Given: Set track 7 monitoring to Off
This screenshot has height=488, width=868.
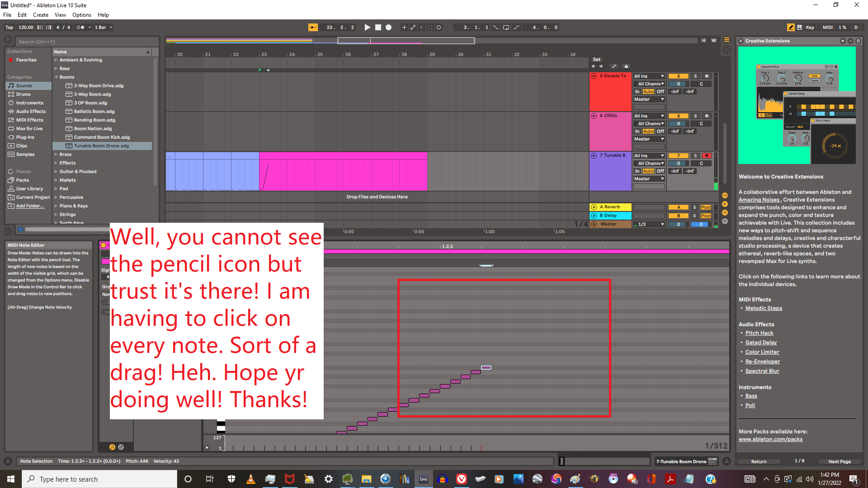Looking at the screenshot, I should pos(660,171).
